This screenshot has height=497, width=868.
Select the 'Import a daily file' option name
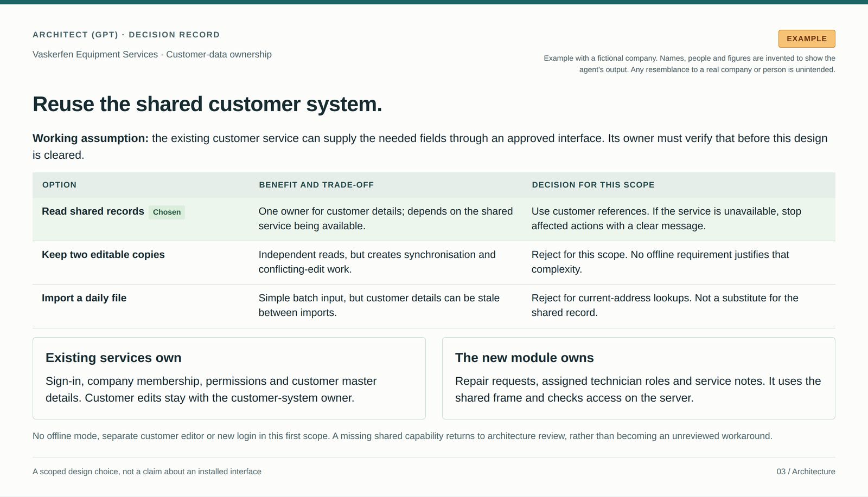84,298
